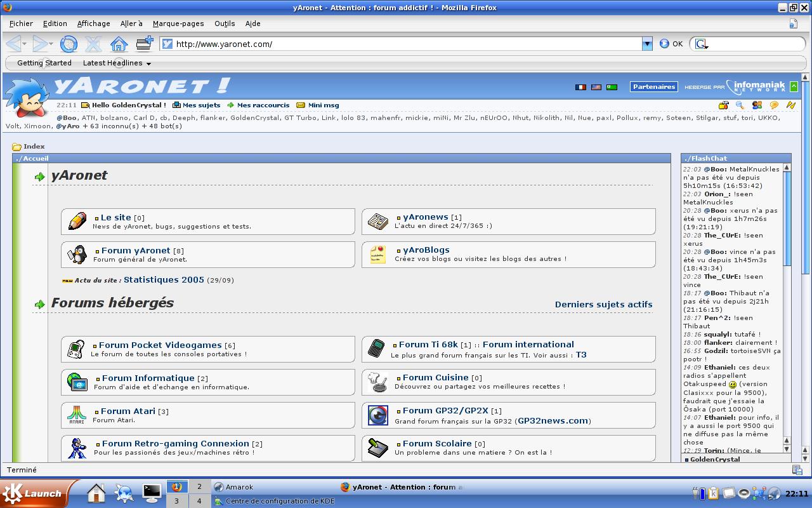Click the Atari logo icon
This screenshot has width=812, height=508.
click(77, 415)
